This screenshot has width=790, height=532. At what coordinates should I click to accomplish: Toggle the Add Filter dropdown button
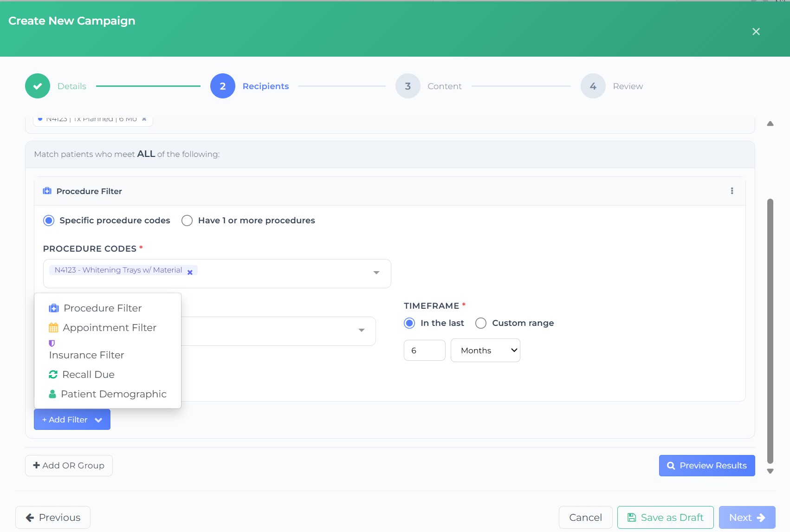click(x=72, y=420)
